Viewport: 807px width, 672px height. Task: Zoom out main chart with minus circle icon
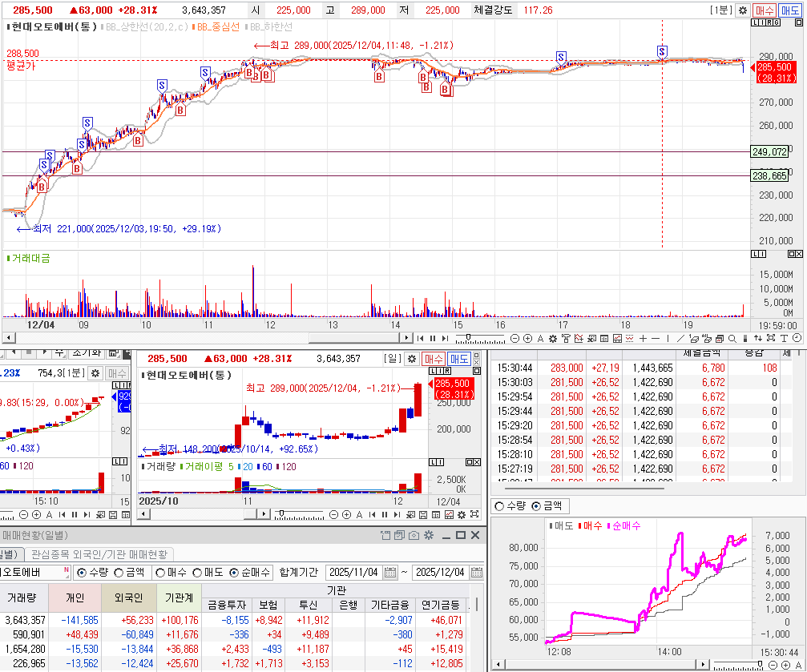coord(514,339)
